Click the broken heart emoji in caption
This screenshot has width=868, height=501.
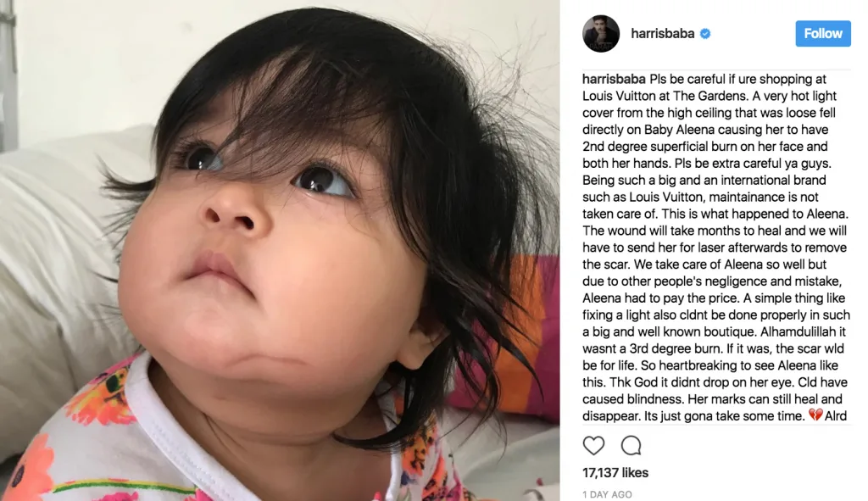tap(815, 415)
